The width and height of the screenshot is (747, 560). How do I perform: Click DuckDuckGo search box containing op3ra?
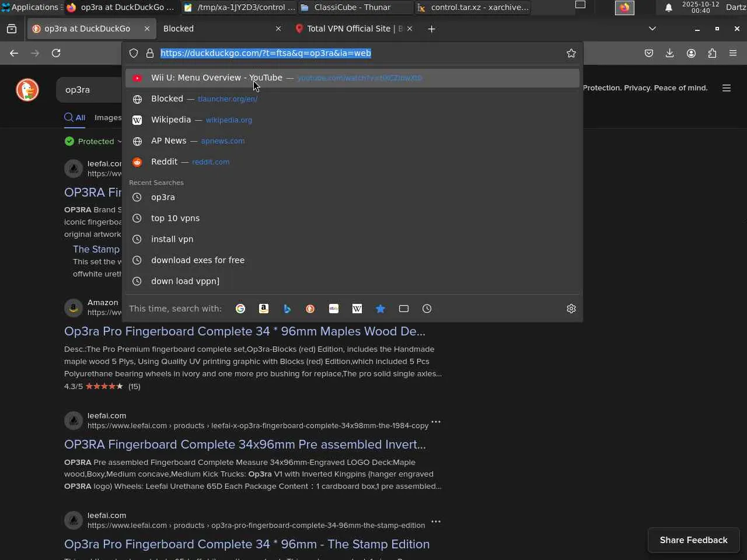[89, 90]
